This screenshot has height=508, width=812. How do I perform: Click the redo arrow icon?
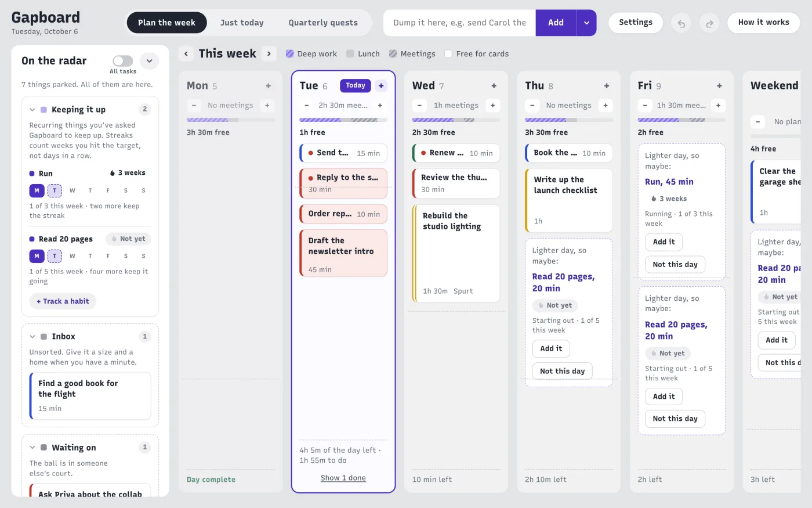click(709, 23)
